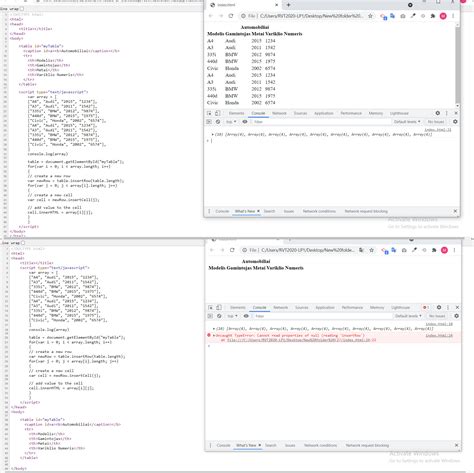Switch to the Elements tab in the upper DevTools
This screenshot has height=473, width=474.
coord(236,113)
